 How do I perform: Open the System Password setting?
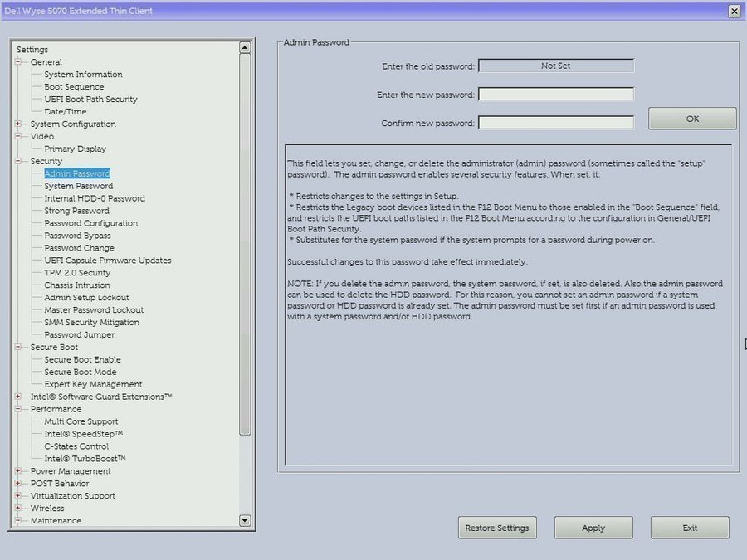click(x=78, y=186)
